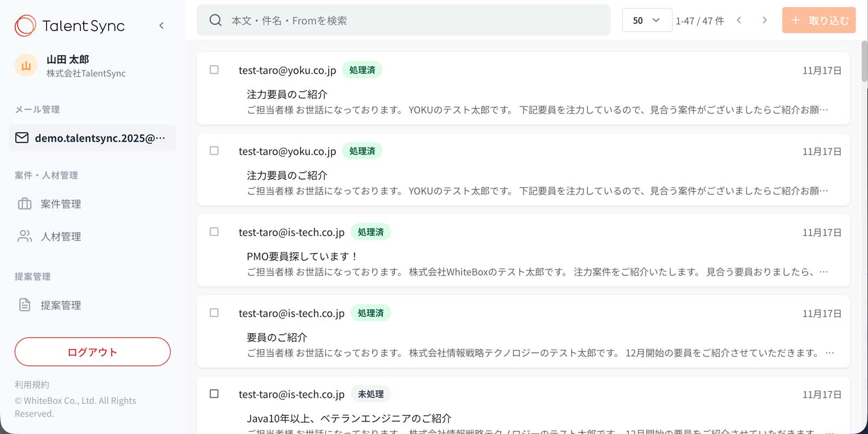This screenshot has height=434, width=868.
Task: Open 提案管理 document icon
Action: 25,305
